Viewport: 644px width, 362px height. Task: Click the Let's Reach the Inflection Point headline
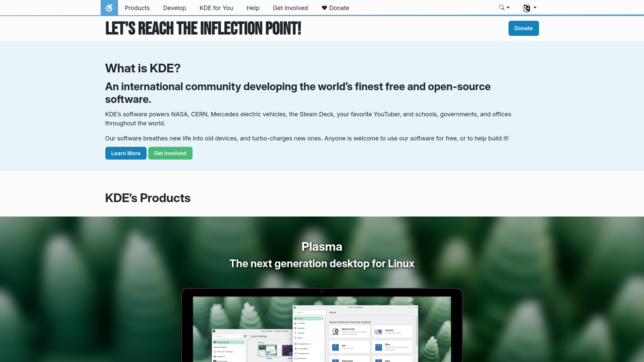[203, 28]
